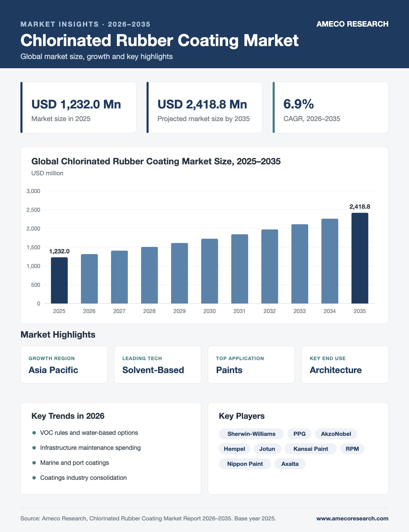Select the Axalta key player chip
409x532 pixels.
(290, 464)
